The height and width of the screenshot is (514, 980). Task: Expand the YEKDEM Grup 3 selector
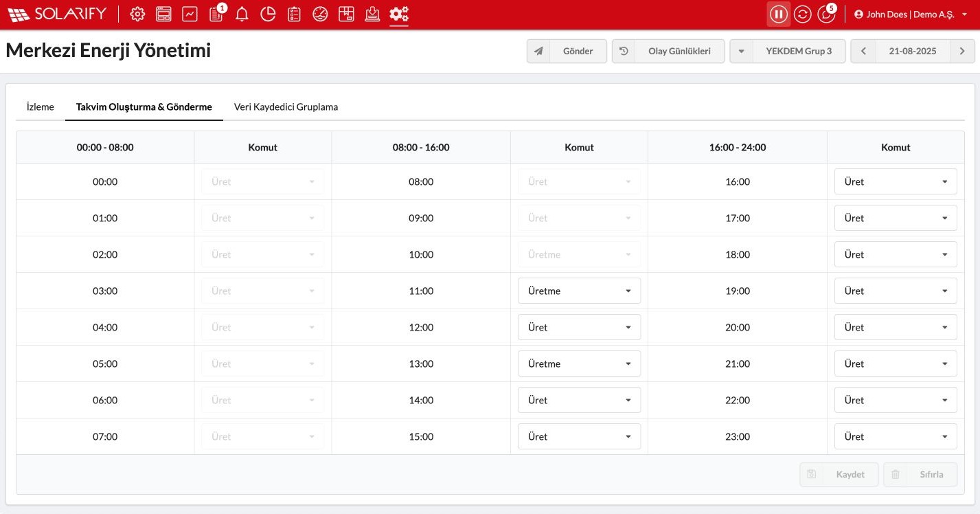787,51
